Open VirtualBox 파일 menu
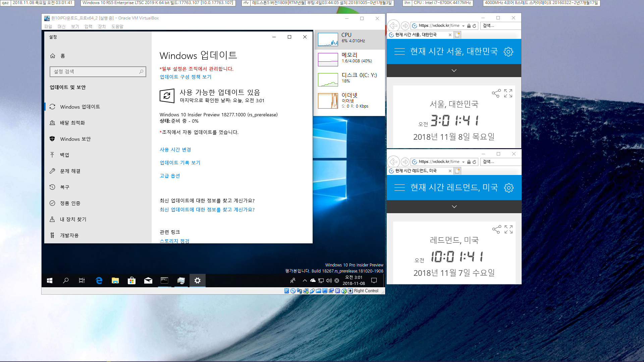 (48, 26)
